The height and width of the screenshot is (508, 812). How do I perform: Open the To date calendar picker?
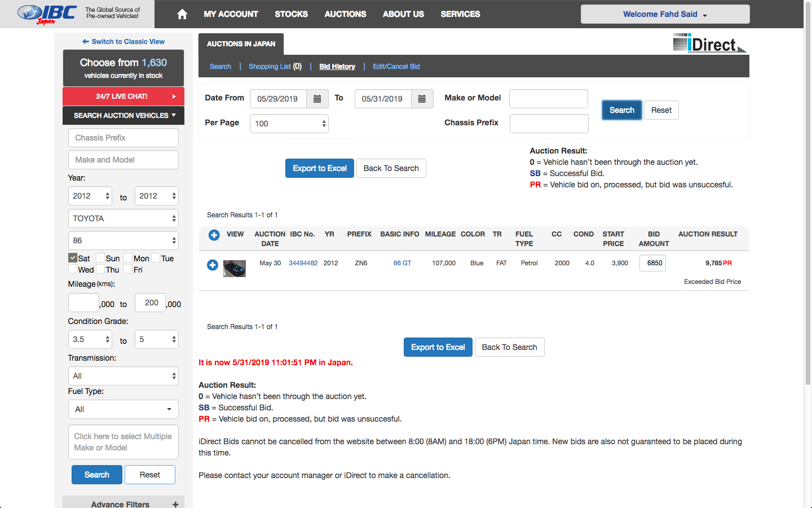coord(422,99)
